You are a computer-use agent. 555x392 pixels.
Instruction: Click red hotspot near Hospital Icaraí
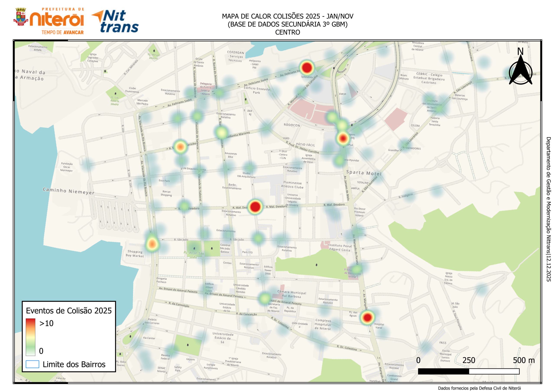click(x=367, y=317)
